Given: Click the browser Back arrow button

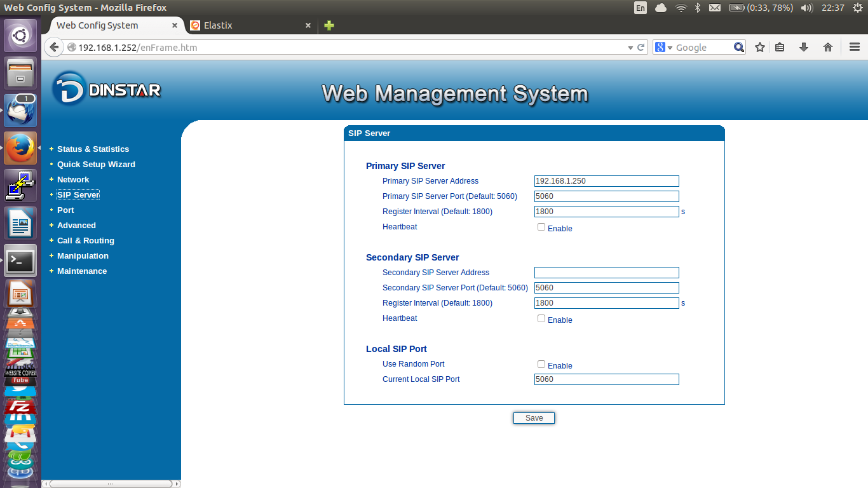Looking at the screenshot, I should click(x=55, y=47).
